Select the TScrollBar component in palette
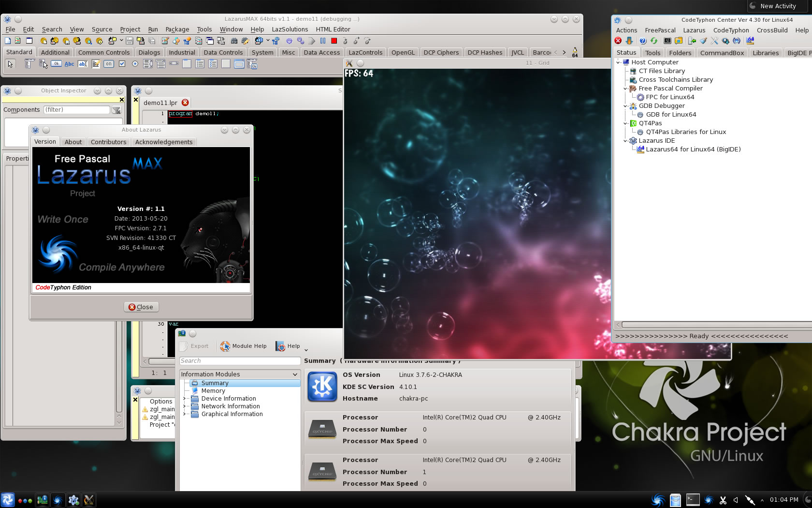This screenshot has width=812, height=508. point(174,63)
